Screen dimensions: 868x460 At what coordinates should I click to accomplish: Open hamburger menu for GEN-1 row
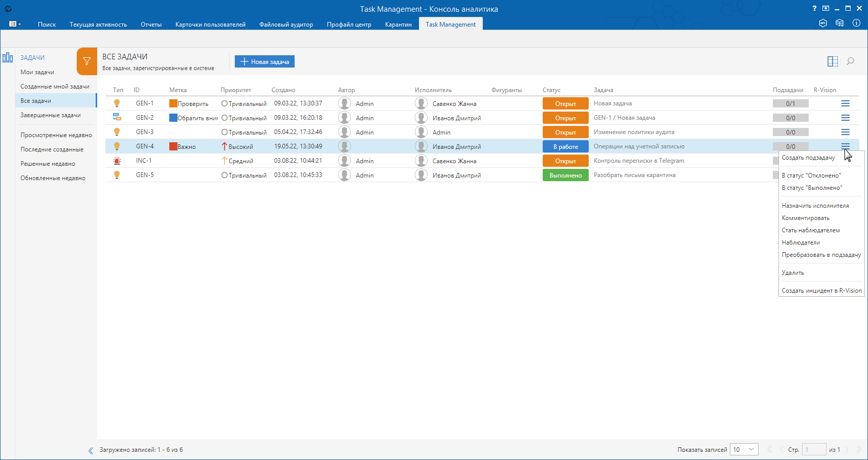pyautogui.click(x=845, y=103)
